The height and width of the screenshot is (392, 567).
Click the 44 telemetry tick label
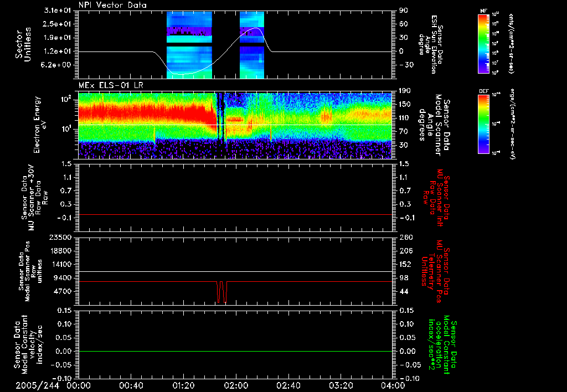point(404,291)
